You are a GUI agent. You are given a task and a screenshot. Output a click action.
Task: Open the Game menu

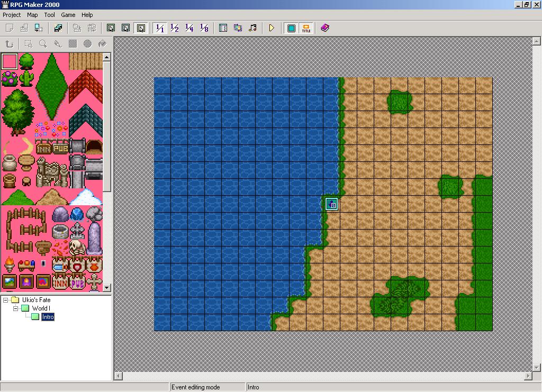pyautogui.click(x=68, y=15)
